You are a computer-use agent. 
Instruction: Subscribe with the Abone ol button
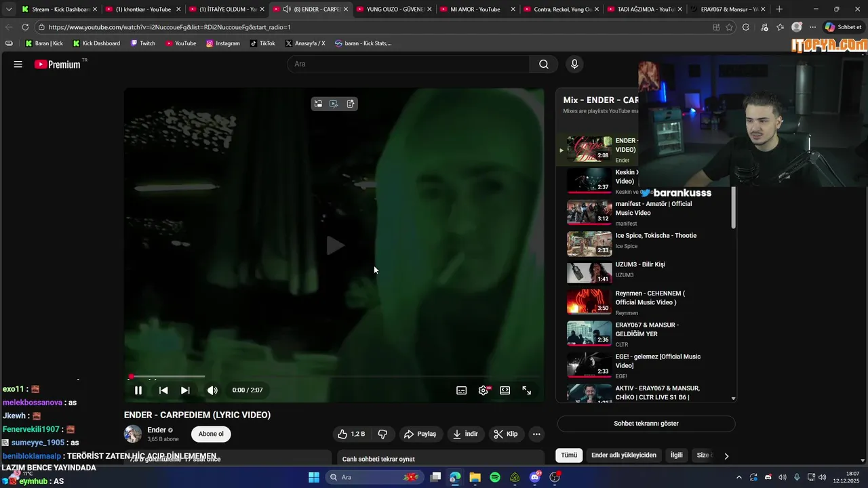(211, 434)
